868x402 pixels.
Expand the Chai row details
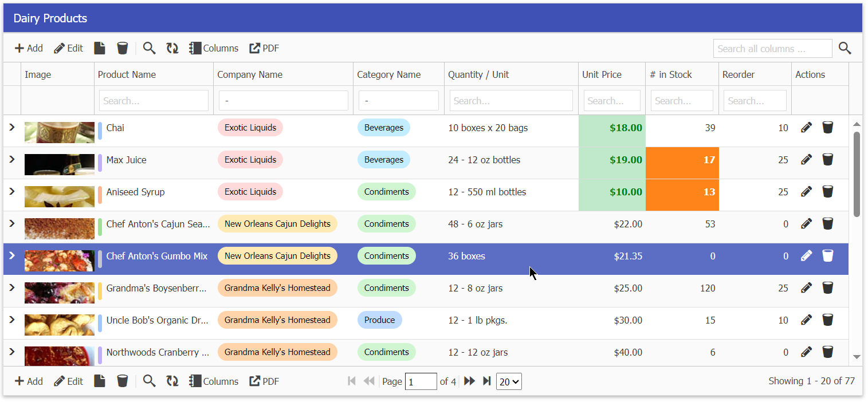(11, 127)
